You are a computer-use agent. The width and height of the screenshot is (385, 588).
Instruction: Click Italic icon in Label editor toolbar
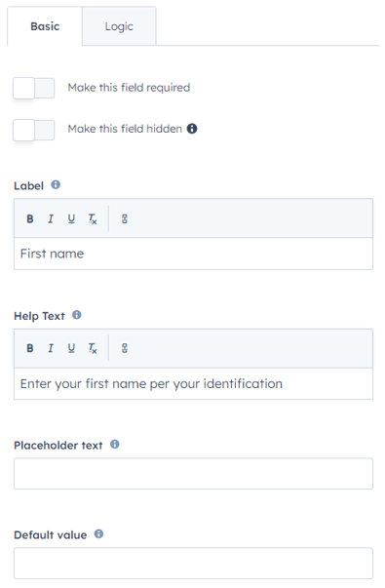click(x=51, y=219)
